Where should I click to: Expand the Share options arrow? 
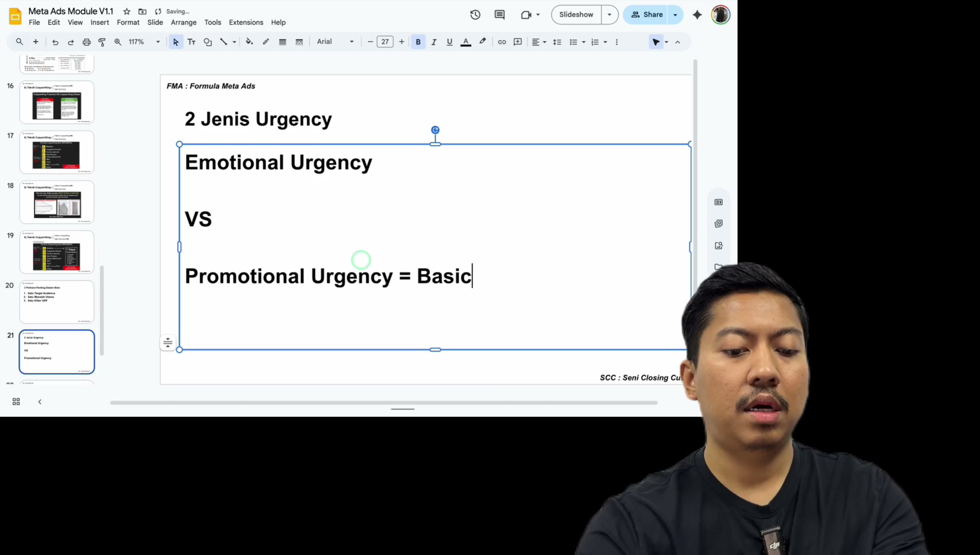[x=675, y=15]
